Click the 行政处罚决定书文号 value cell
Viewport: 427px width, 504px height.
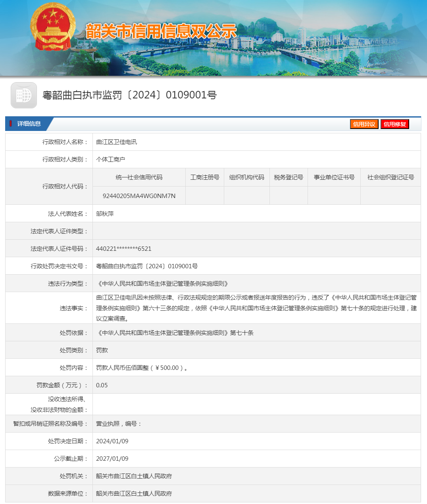256,266
